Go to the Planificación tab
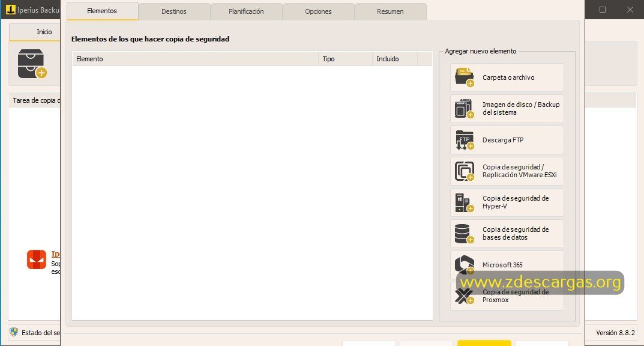This screenshot has width=644, height=346. pyautogui.click(x=247, y=11)
